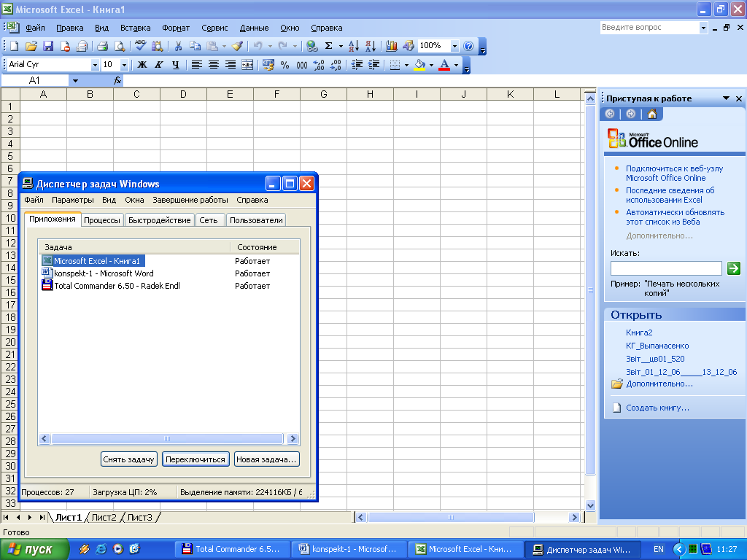Launch the Chart Wizard icon
Screen dimensions: 747x560
[392, 46]
